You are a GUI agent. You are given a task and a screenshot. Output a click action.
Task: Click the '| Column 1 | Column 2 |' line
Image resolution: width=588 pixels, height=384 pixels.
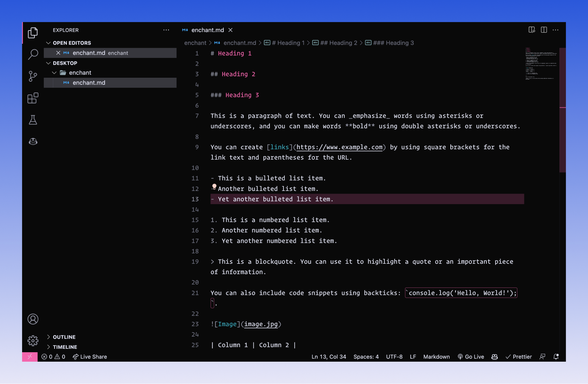253,345
